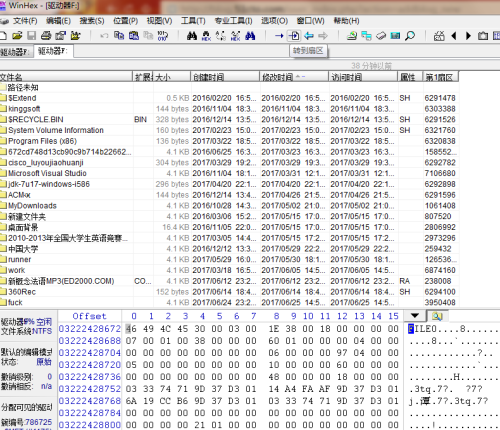This screenshot has height=430, width=500.
Task: Click the Go to offset arrow icon
Action: [279, 36]
